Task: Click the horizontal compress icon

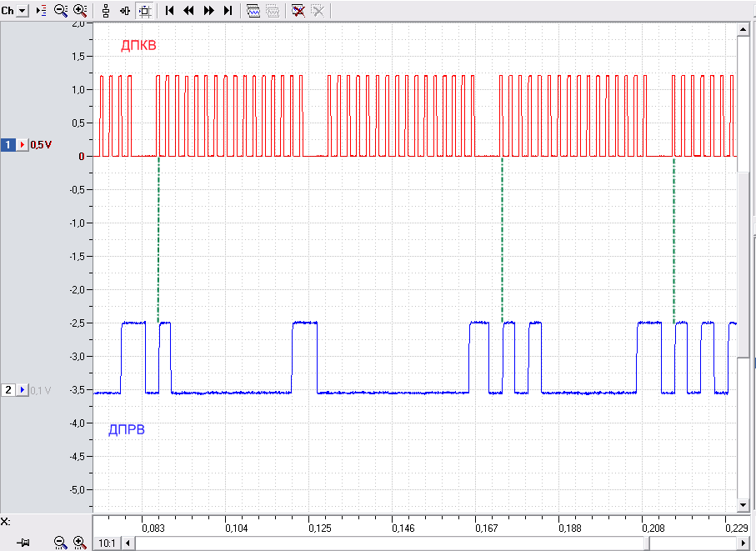Action: pos(125,11)
